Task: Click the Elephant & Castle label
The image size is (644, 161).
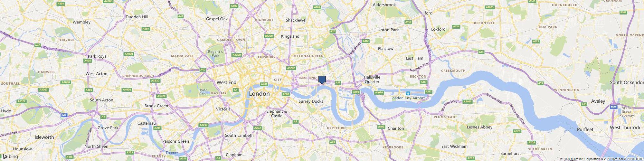Action: (277, 113)
